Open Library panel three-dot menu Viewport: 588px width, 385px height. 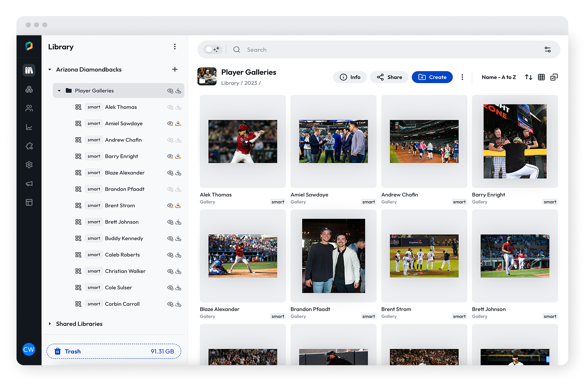pos(175,47)
